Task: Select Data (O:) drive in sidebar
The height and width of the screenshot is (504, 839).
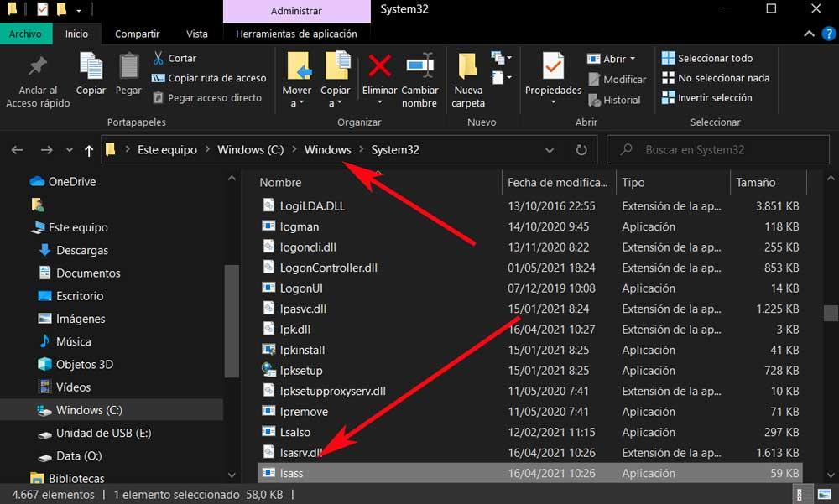Action: pos(70,456)
